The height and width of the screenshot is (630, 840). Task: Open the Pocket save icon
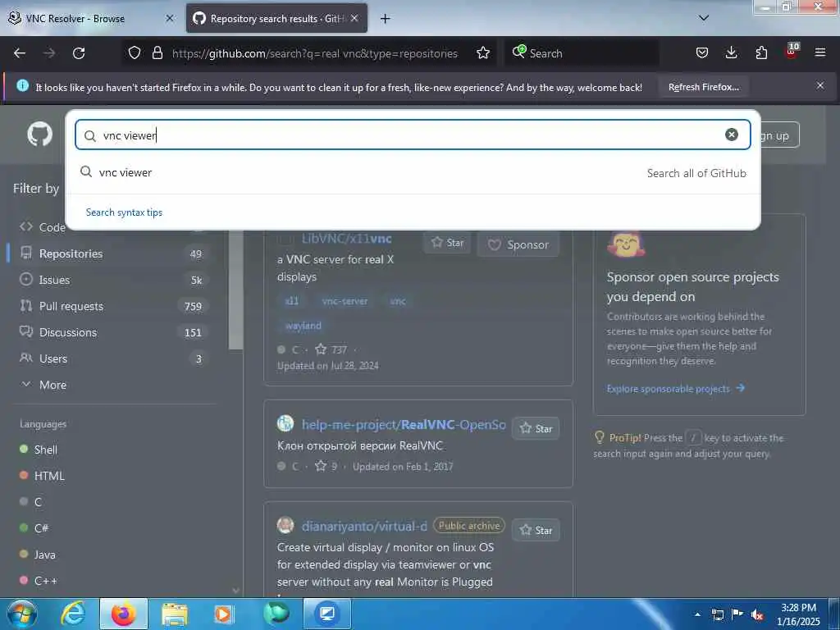coord(702,52)
